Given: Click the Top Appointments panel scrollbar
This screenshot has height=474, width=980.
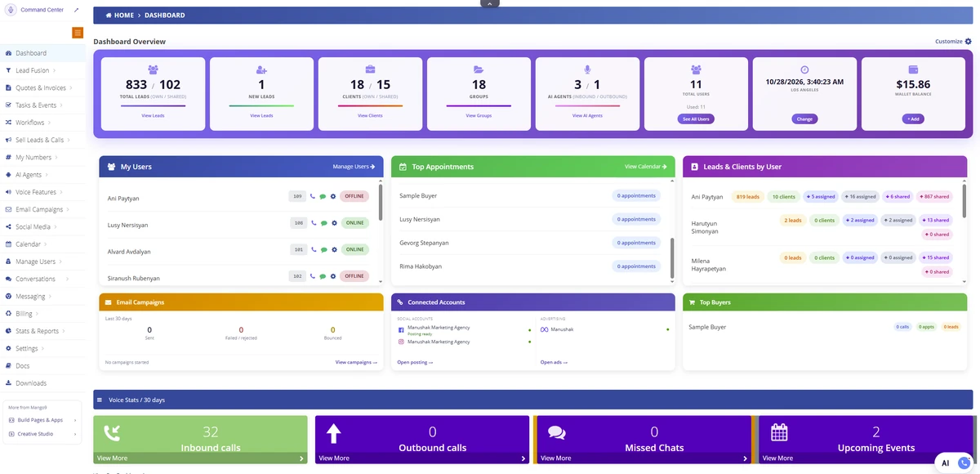Looking at the screenshot, I should (x=673, y=260).
